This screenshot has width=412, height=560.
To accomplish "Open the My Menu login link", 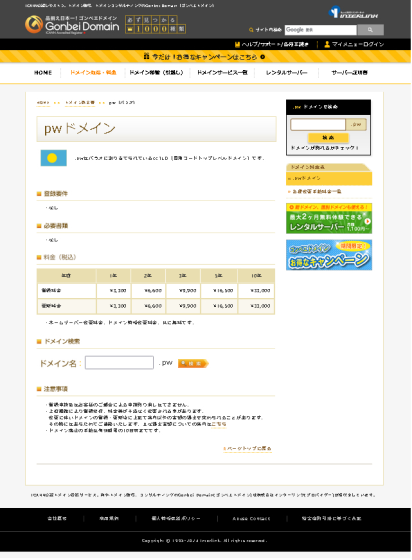I will [x=354, y=44].
